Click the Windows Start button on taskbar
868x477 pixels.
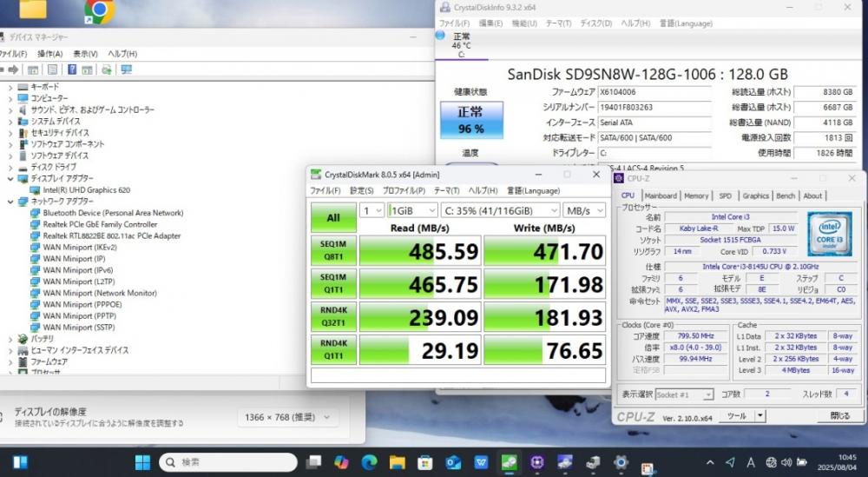pos(142,462)
